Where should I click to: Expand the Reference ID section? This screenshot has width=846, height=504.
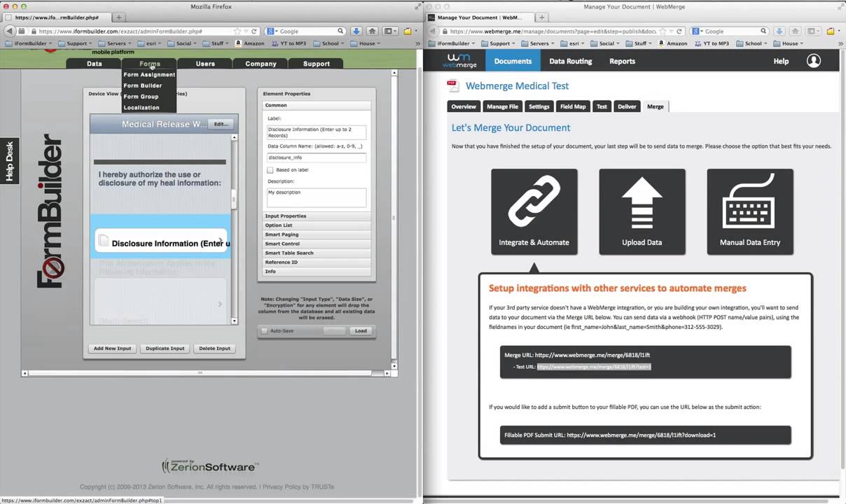coord(317,262)
